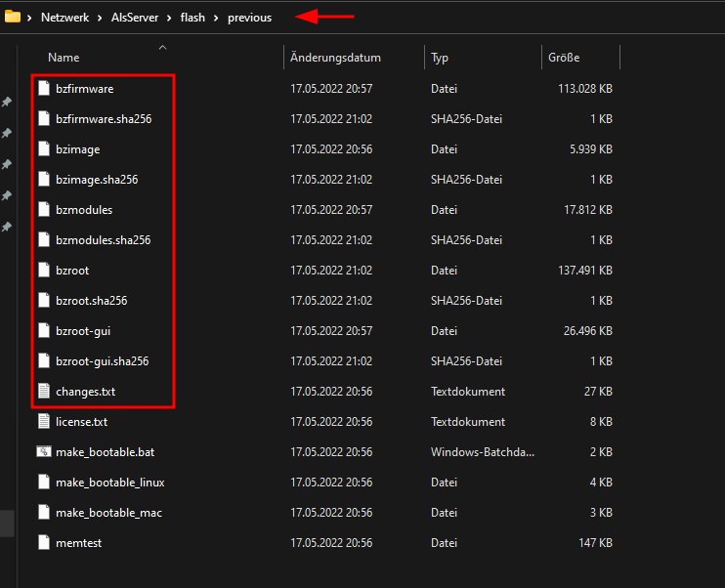Viewport: 725px width, 588px height.
Task: Sort by the Typ column header
Action: 440,58
